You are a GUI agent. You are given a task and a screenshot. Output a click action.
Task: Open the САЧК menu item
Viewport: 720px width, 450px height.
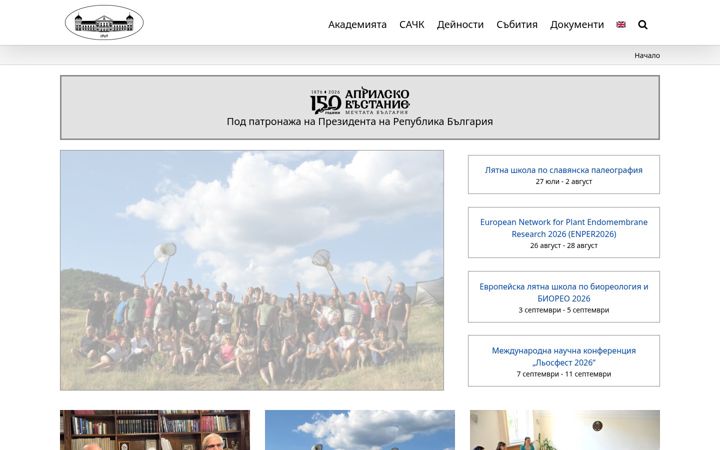411,24
